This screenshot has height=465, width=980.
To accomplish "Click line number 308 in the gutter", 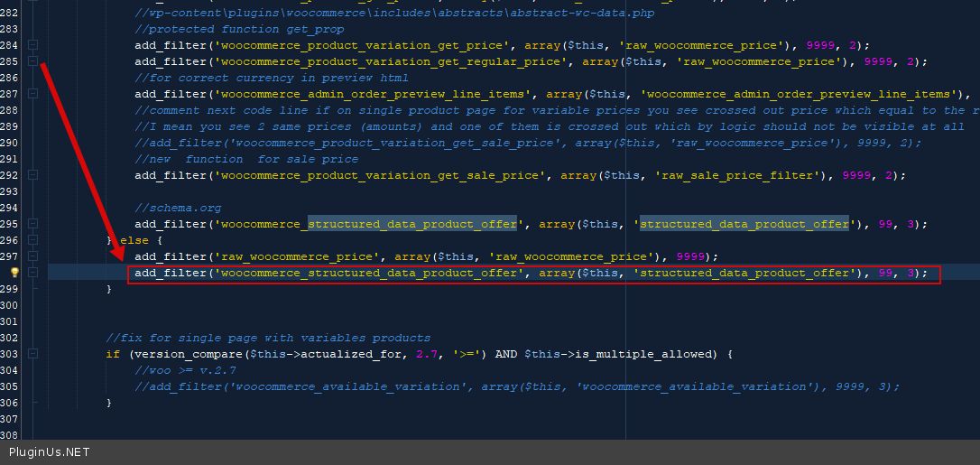I will [9, 435].
